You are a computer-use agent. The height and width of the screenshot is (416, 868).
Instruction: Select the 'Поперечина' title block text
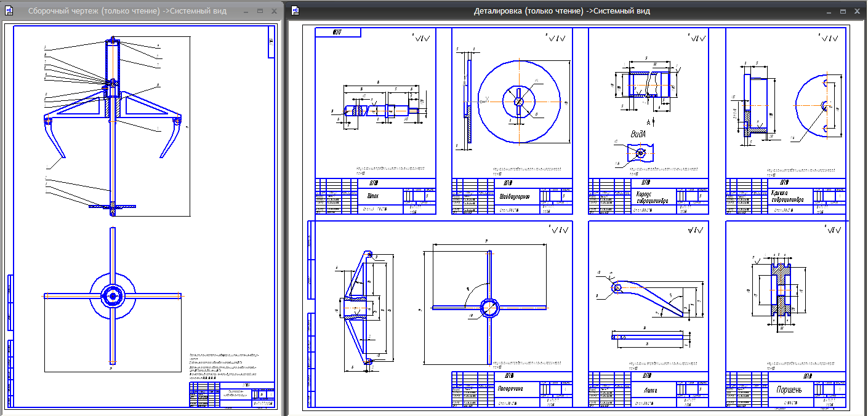(x=510, y=389)
